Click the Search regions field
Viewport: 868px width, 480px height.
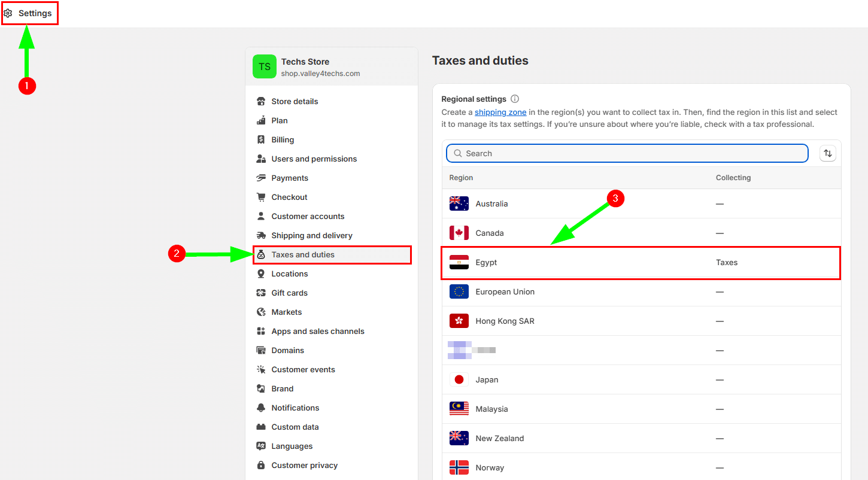[x=627, y=153]
